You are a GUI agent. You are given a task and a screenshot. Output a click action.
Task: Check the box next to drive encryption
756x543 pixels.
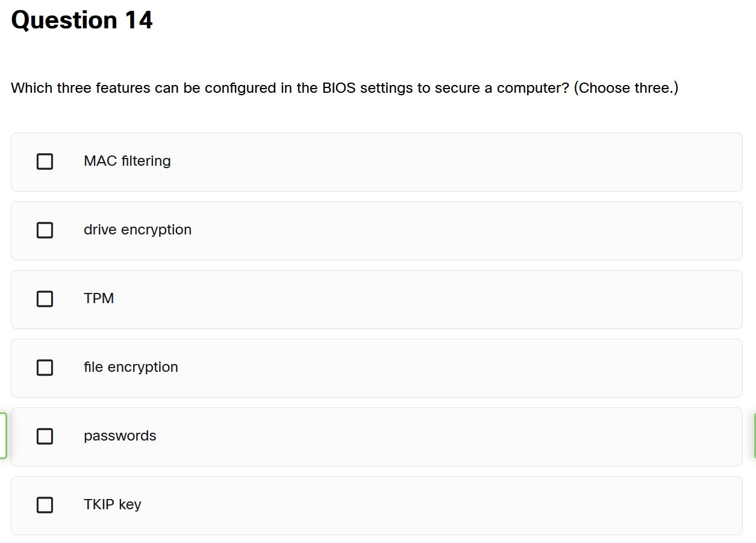45,230
